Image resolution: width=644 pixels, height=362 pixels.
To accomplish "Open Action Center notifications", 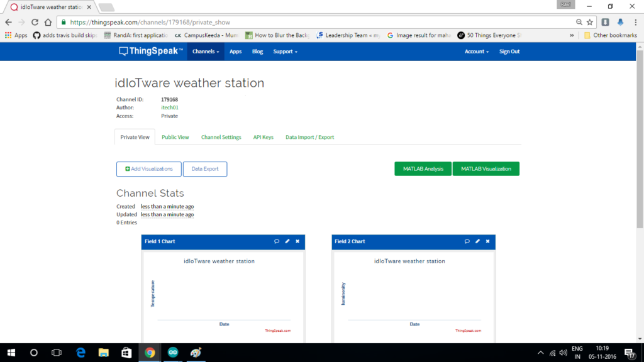I will pos(630,353).
